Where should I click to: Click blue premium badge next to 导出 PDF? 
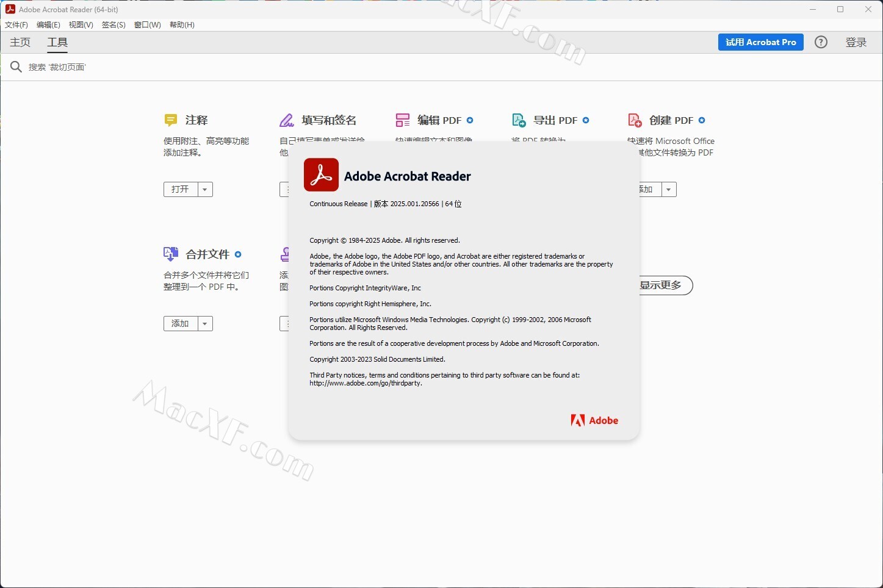pos(586,120)
